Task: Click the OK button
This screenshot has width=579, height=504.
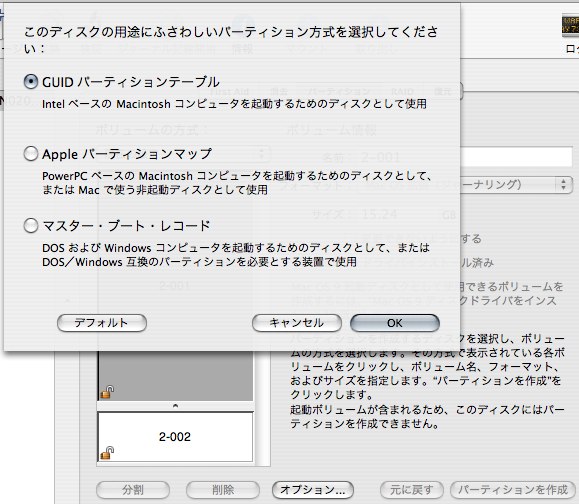Action: click(x=395, y=323)
